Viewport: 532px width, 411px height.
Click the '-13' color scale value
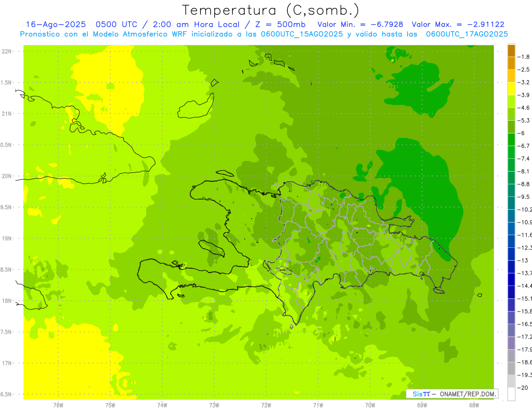(523, 260)
